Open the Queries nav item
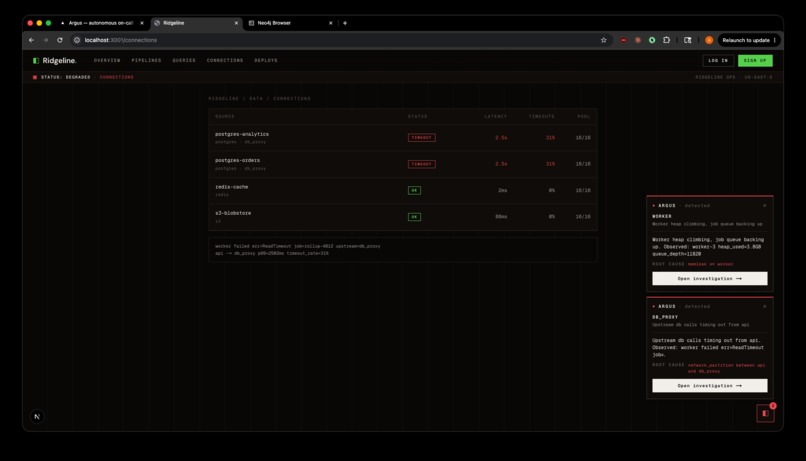806x461 pixels. (x=184, y=61)
